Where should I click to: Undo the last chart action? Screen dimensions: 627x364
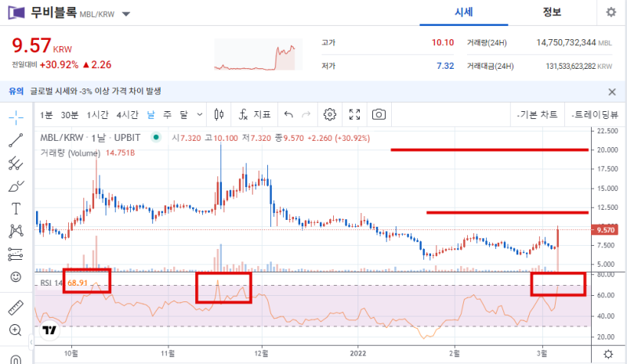click(288, 114)
